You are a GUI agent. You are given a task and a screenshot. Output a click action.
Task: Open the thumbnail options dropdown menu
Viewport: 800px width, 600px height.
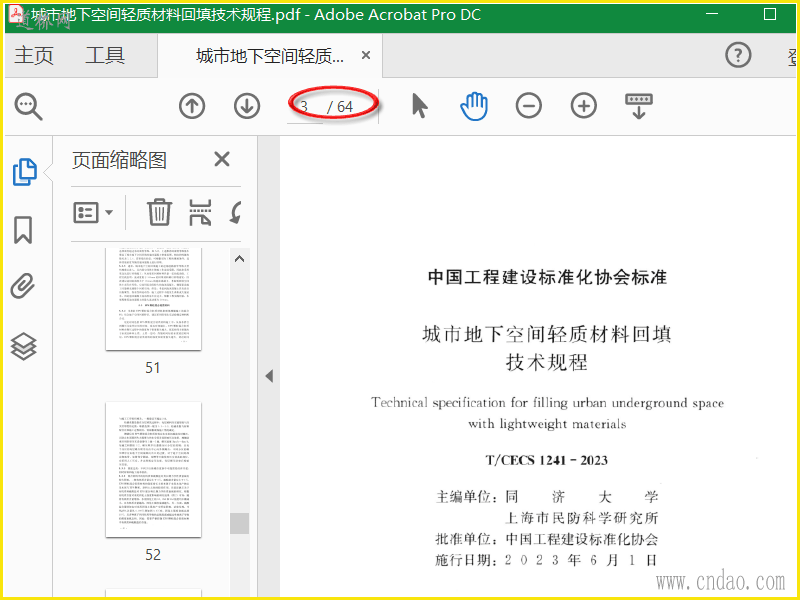(x=93, y=212)
